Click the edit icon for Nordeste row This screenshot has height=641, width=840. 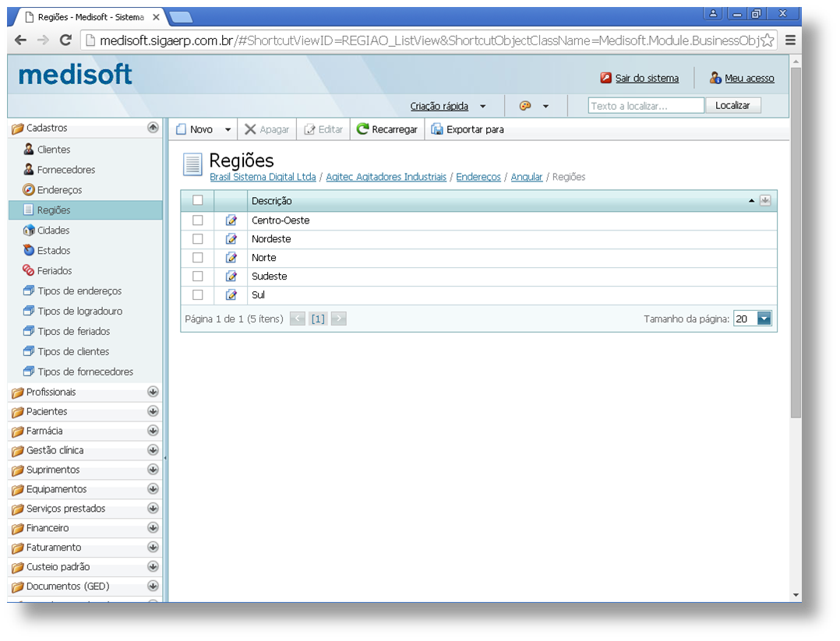pos(231,239)
